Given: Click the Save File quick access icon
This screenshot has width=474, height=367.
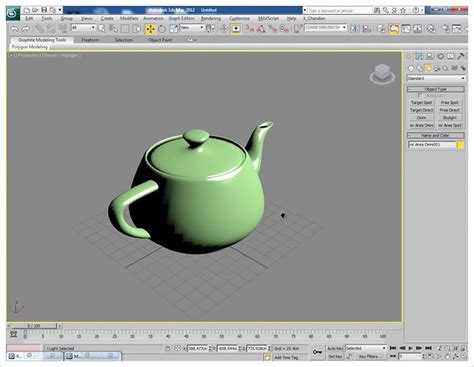Looking at the screenshot, I should [x=44, y=10].
